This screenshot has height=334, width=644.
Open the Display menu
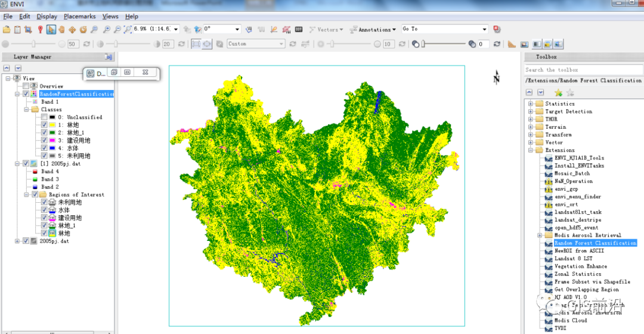[x=47, y=17]
